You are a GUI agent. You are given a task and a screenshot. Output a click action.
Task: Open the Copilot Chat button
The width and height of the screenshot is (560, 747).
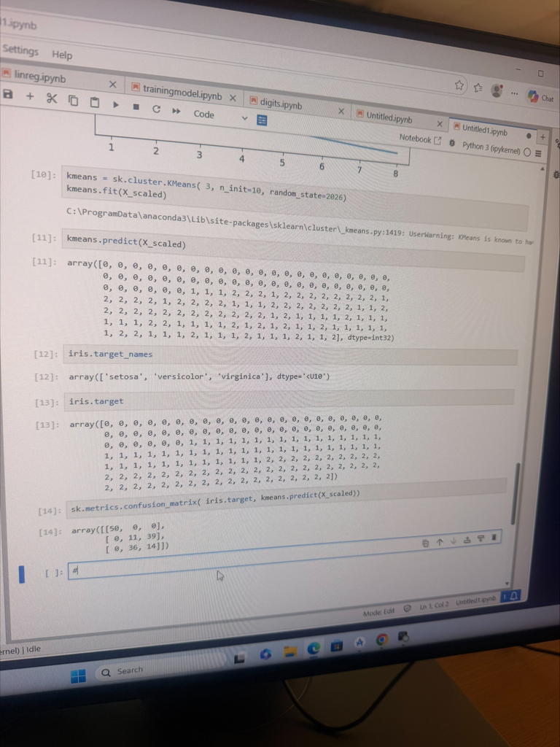pos(540,97)
